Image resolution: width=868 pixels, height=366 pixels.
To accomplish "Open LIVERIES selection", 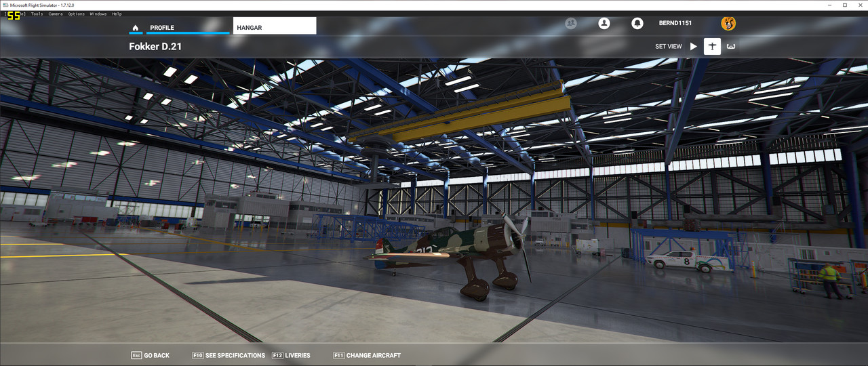I will click(291, 355).
